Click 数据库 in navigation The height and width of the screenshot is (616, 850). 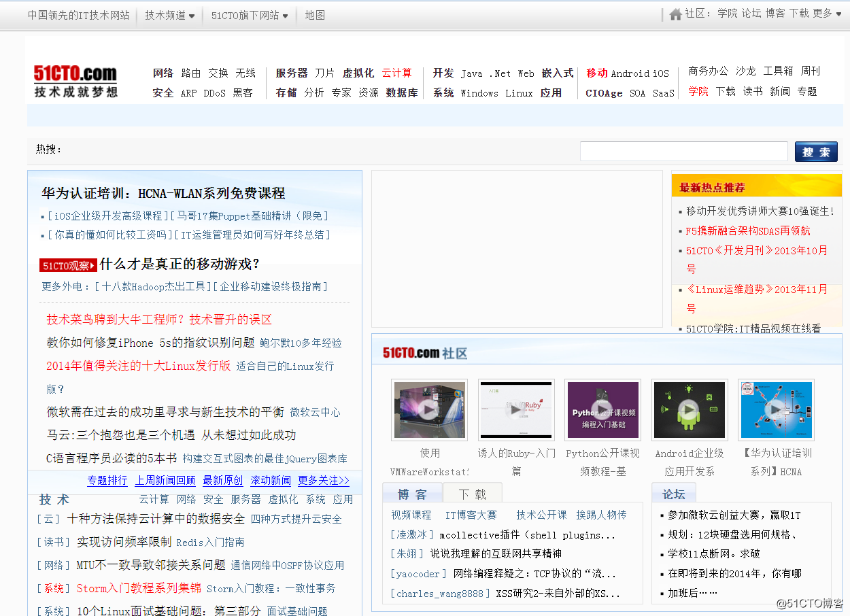(x=402, y=92)
